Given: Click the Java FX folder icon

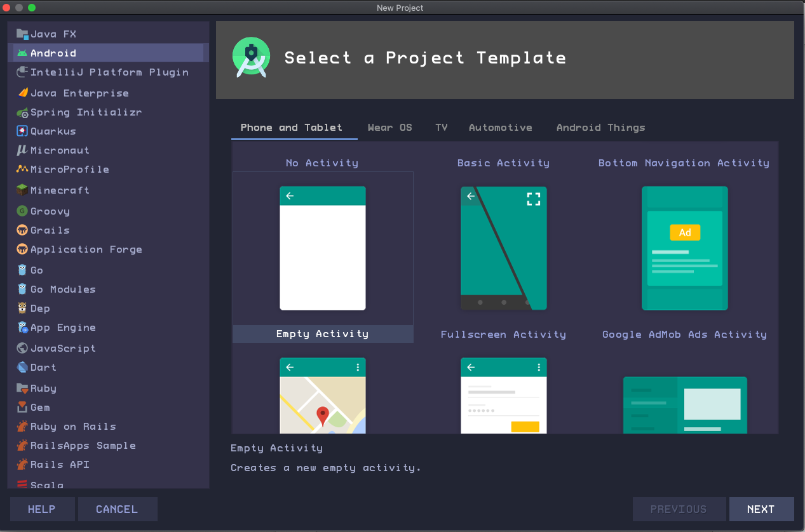Looking at the screenshot, I should tap(22, 34).
